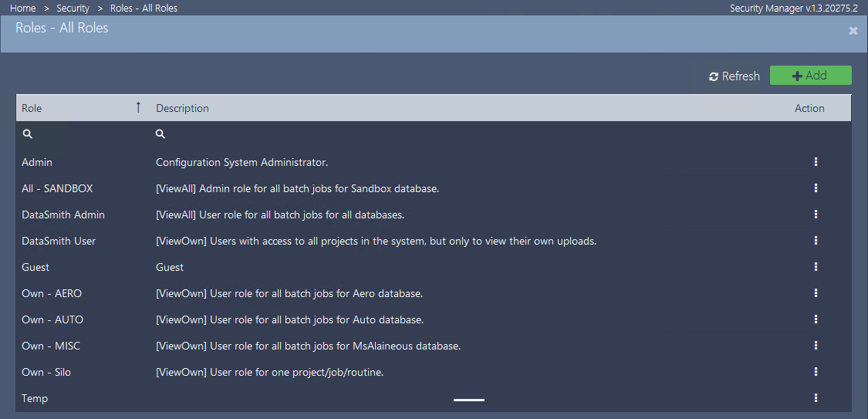The height and width of the screenshot is (419, 868).
Task: Open action menu for DataSmith User role
Action: [x=816, y=241]
